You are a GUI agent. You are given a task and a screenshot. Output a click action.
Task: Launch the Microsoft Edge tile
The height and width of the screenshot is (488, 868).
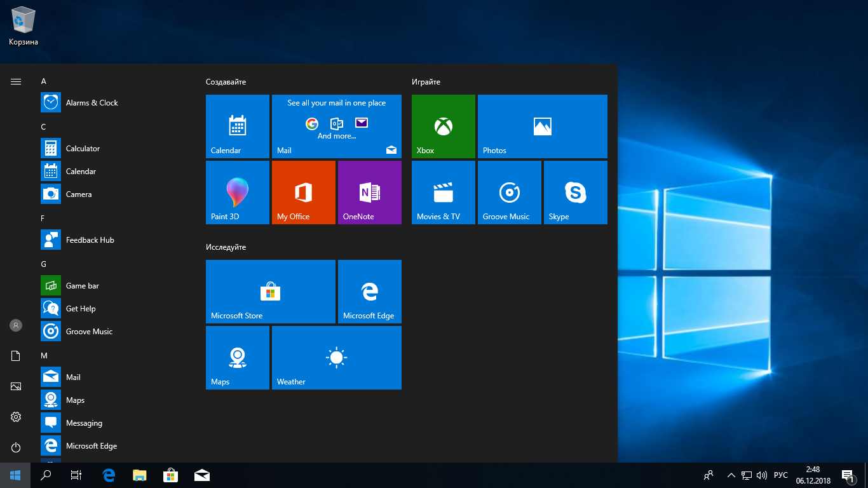[x=370, y=292]
